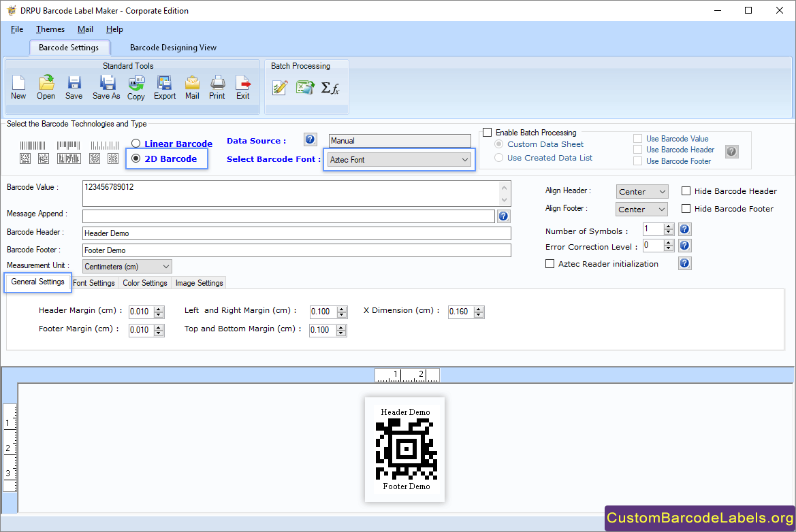The image size is (796, 532).
Task: Decrease Footer Margin spinner value
Action: [x=159, y=333]
